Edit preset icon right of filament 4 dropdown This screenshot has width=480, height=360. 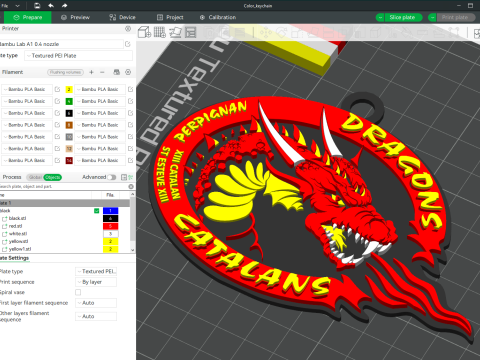pos(130,101)
